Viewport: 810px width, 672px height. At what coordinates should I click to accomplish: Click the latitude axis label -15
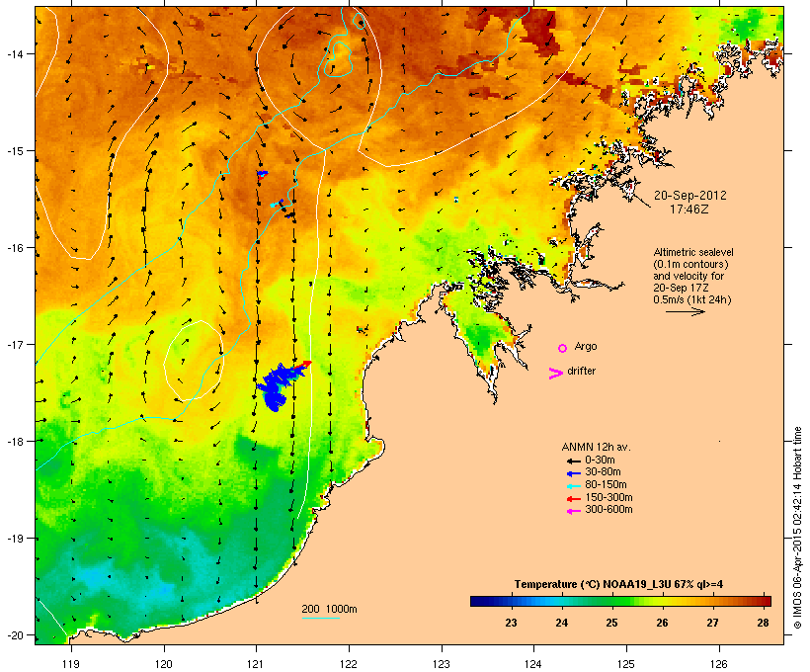[14, 151]
